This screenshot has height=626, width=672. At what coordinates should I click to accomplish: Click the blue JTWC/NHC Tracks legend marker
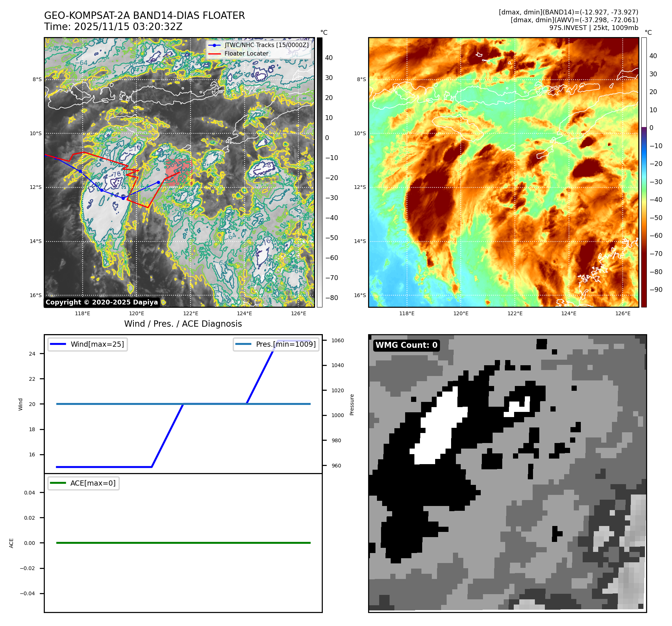[x=214, y=45]
